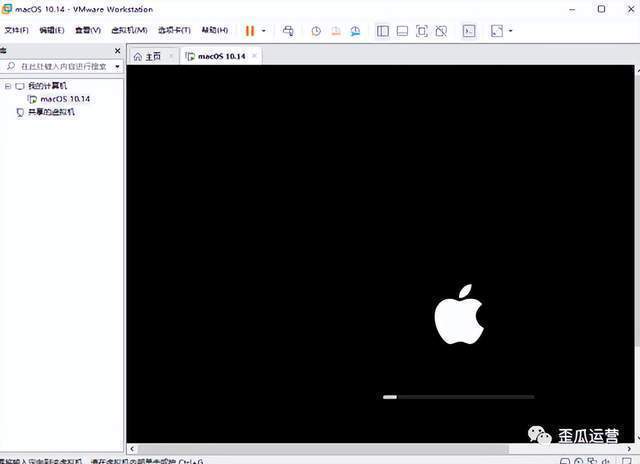The image size is (640, 464).
Task: Open the snapshot manager icon
Action: click(356, 31)
